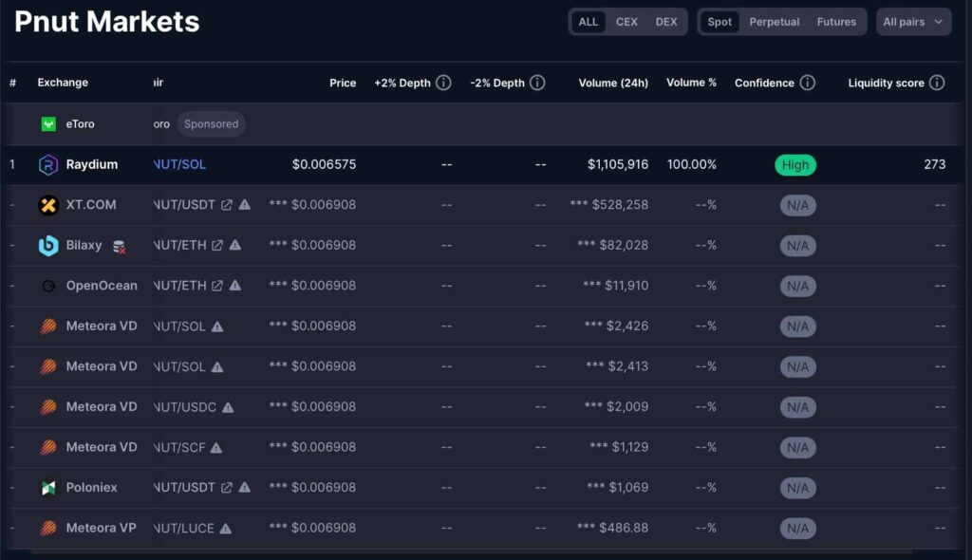The image size is (972, 560).
Task: Open external link icon in XT.COM row
Action: (x=227, y=205)
